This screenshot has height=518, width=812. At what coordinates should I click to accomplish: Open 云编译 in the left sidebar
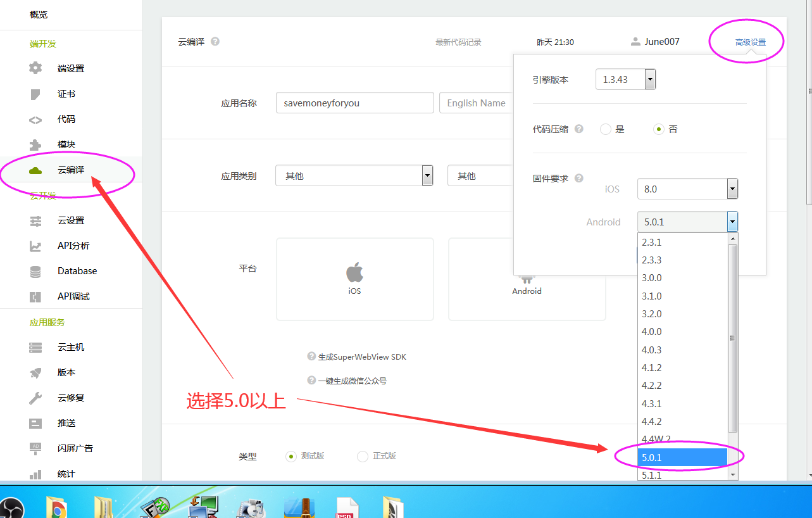70,170
